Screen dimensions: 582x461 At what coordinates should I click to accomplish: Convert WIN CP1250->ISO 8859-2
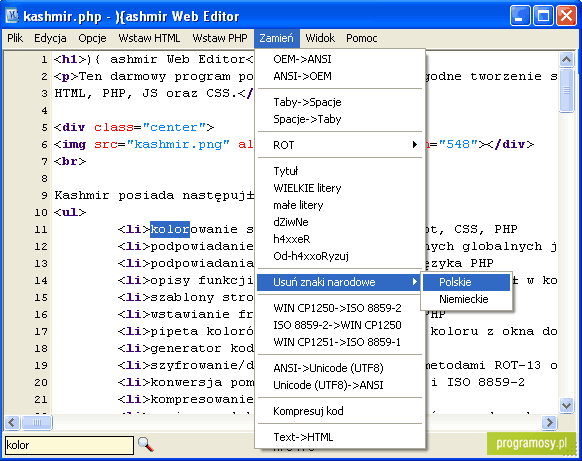[x=340, y=308]
